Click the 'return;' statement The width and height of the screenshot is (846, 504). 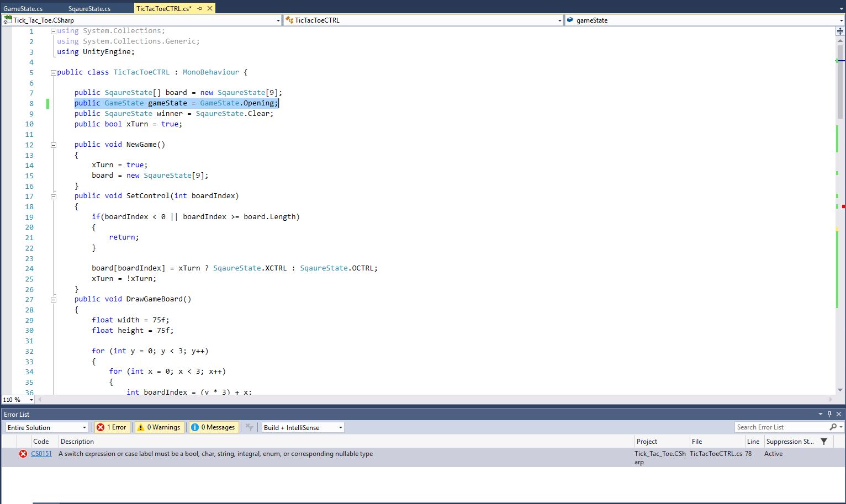(x=124, y=237)
